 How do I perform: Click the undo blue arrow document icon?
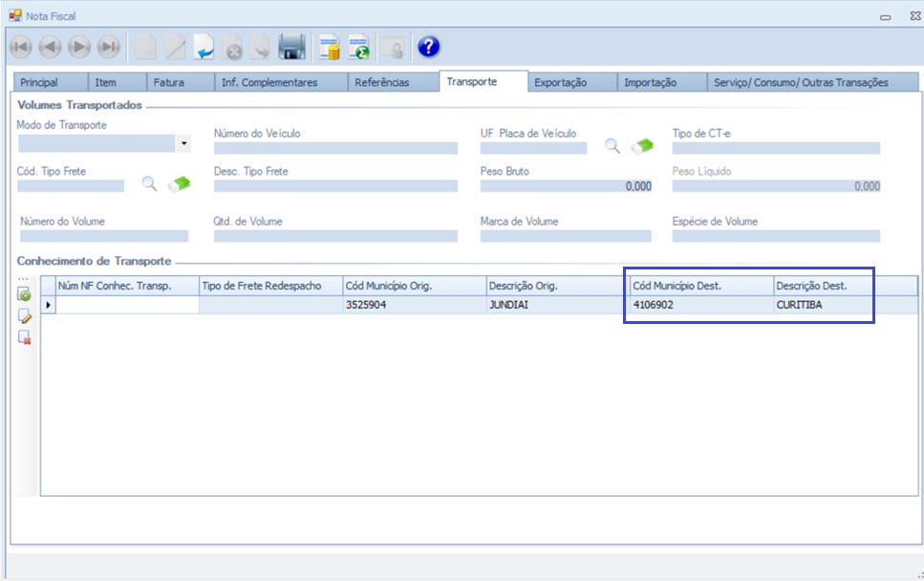[204, 47]
